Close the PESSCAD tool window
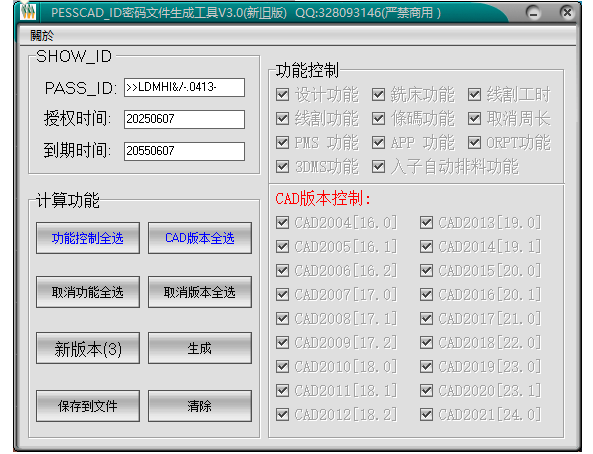 click(567, 12)
